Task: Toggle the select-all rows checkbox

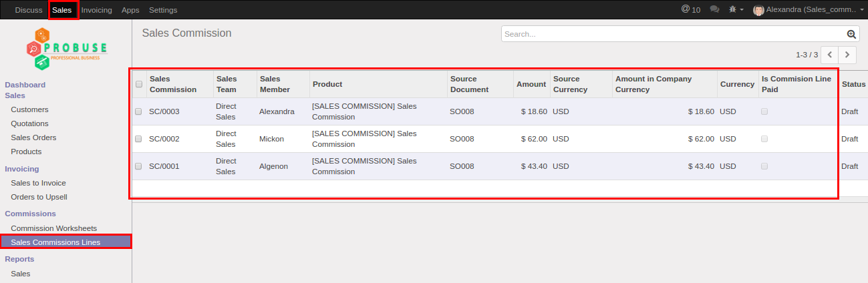Action: pos(139,84)
